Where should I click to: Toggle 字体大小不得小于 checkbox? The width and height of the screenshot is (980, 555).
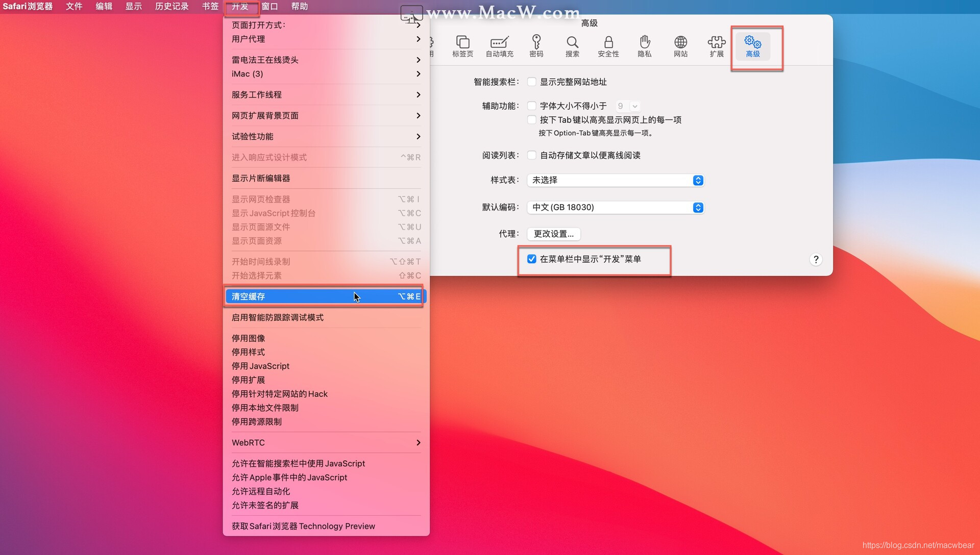pyautogui.click(x=532, y=106)
